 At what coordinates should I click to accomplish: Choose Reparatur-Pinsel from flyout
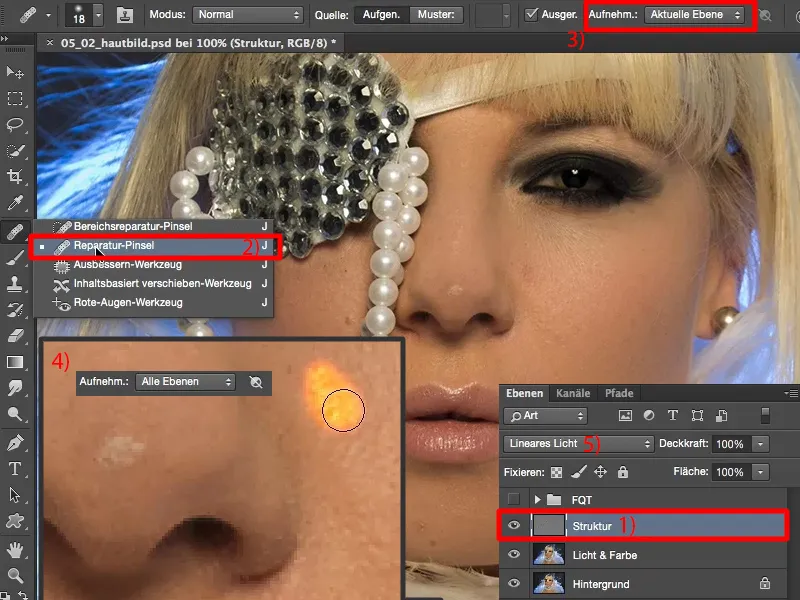tap(153, 245)
